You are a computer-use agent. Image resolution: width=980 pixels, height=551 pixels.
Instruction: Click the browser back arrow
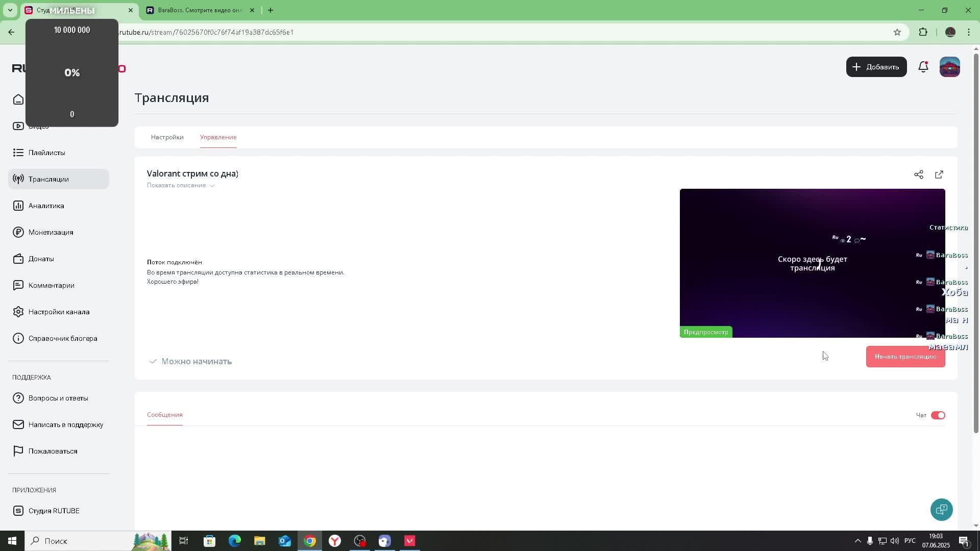click(x=11, y=32)
